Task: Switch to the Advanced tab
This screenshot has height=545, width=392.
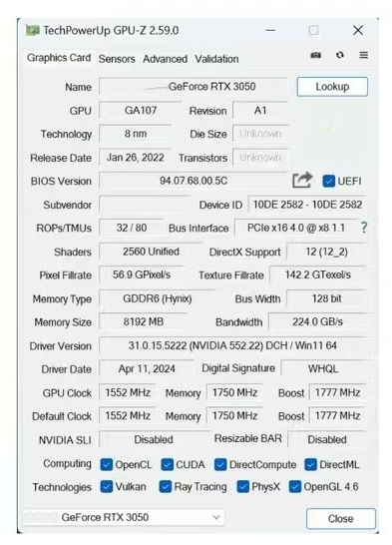Action: click(165, 59)
